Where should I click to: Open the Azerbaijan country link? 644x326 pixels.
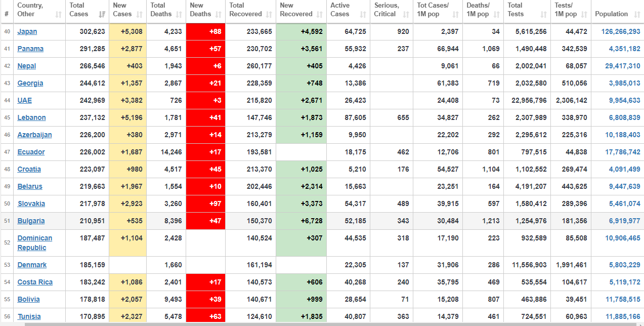34,135
